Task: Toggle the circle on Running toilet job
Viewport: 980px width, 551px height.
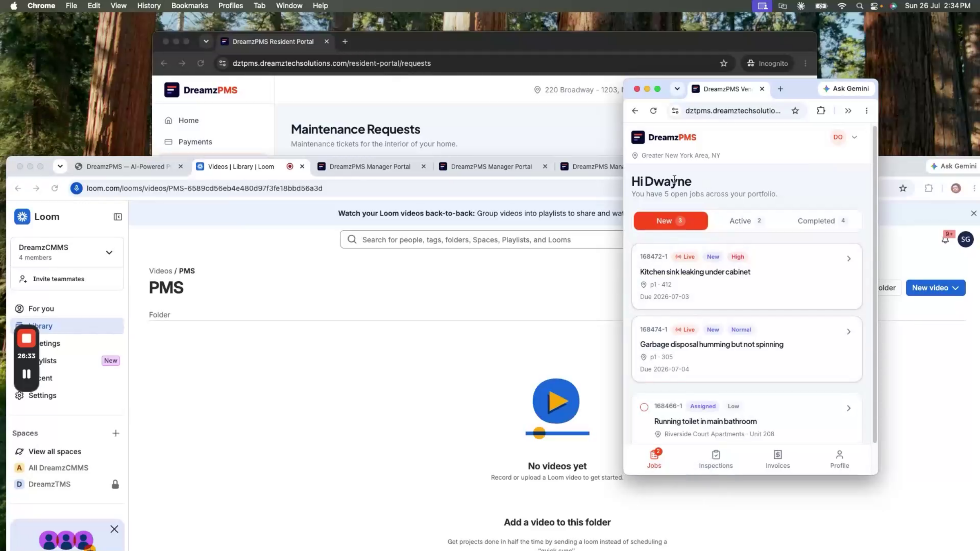Action: tap(644, 407)
